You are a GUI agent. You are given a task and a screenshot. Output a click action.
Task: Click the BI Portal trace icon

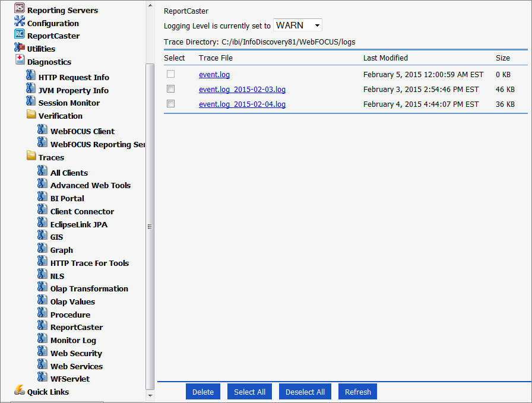(42, 196)
